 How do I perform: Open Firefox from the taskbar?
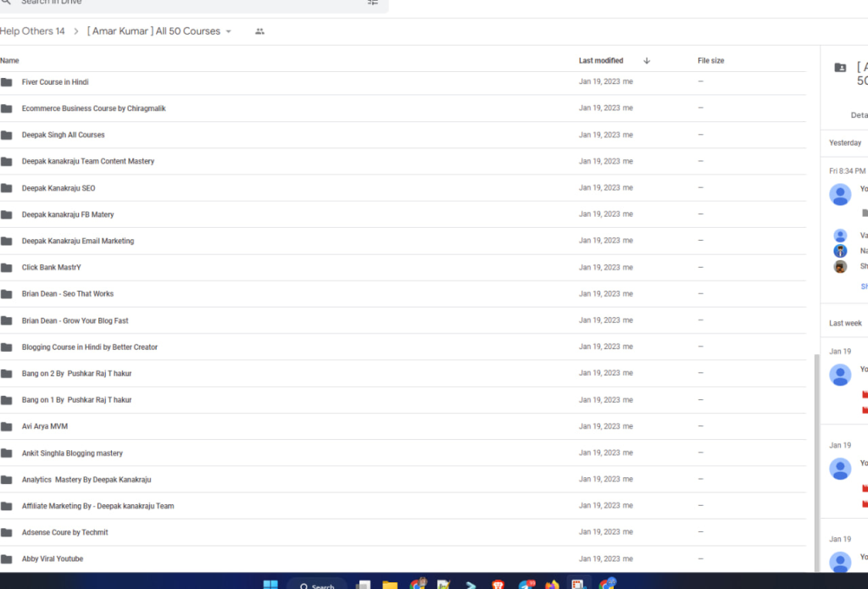pyautogui.click(x=552, y=585)
